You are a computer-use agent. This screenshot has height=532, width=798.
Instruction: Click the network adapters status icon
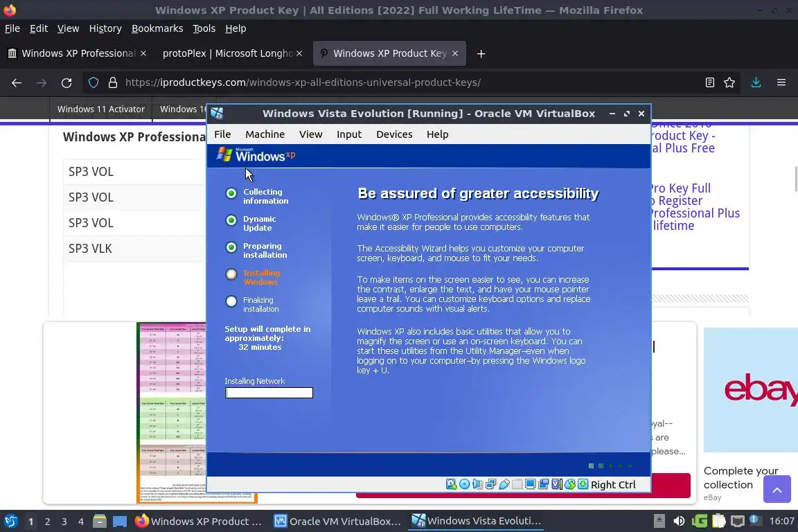[490, 484]
